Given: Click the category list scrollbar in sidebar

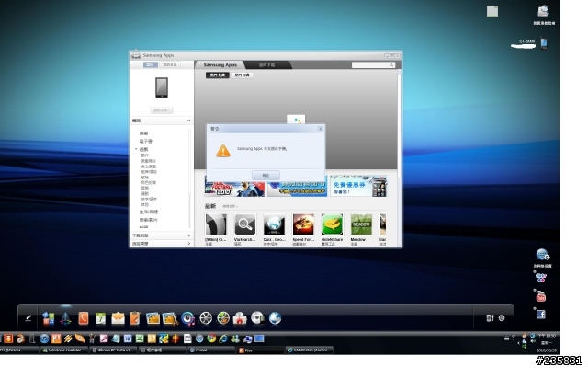Looking at the screenshot, I should point(190,178).
